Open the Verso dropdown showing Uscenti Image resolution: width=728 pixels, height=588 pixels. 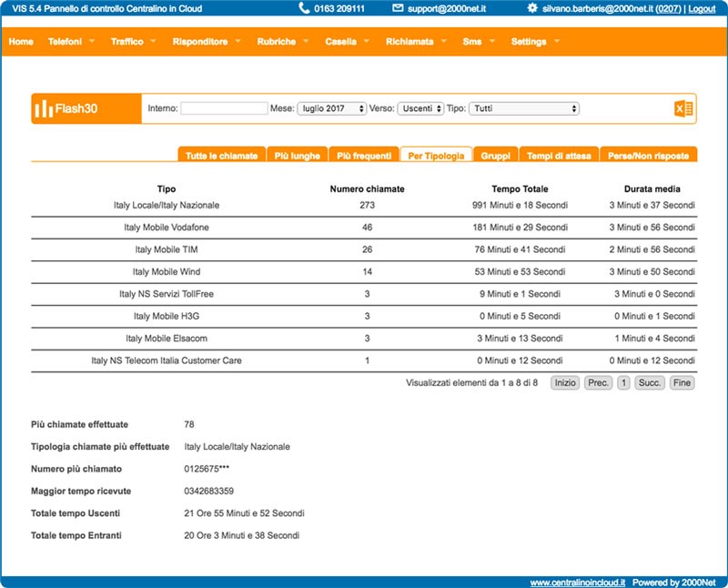pyautogui.click(x=420, y=108)
